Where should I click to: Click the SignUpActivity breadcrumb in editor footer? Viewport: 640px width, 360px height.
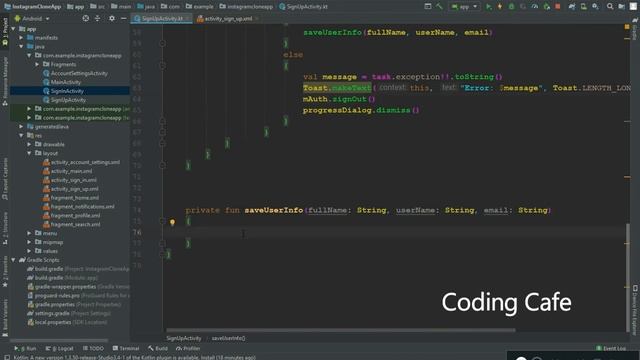[x=184, y=338]
